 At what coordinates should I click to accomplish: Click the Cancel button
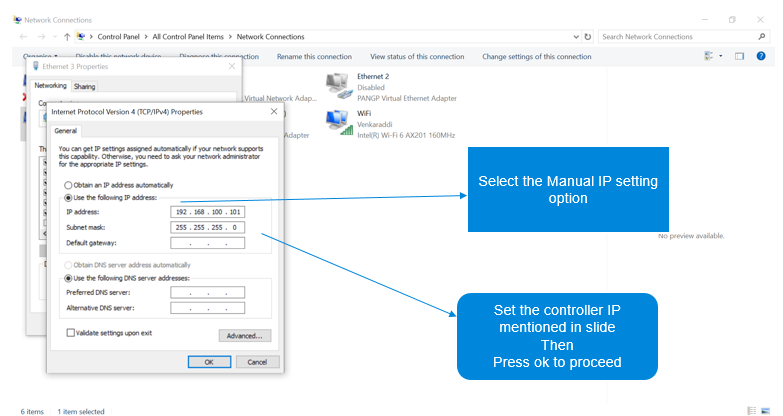point(257,362)
